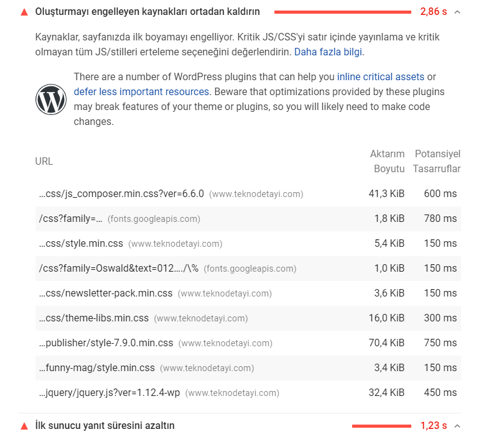The height and width of the screenshot is (442, 504).
Task: Click the red 1,23 s savings bar
Action: [381, 426]
